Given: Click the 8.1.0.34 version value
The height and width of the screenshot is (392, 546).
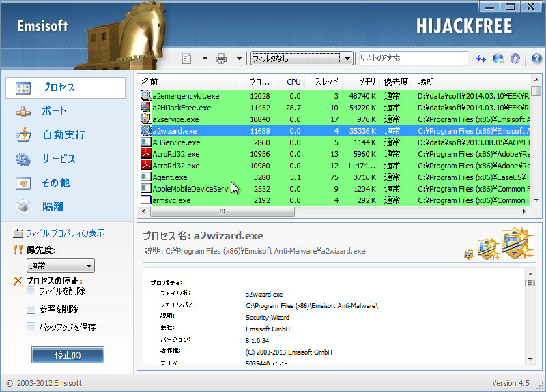Looking at the screenshot, I should pos(257,340).
